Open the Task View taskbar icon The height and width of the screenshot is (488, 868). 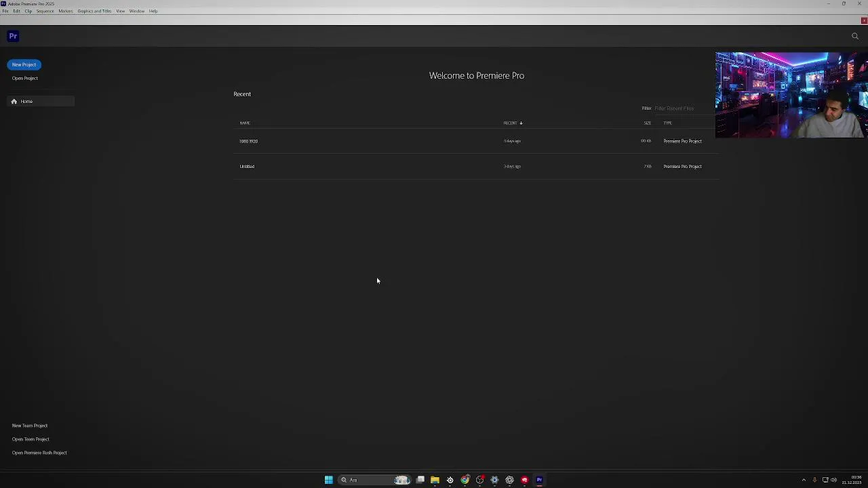[x=420, y=480]
